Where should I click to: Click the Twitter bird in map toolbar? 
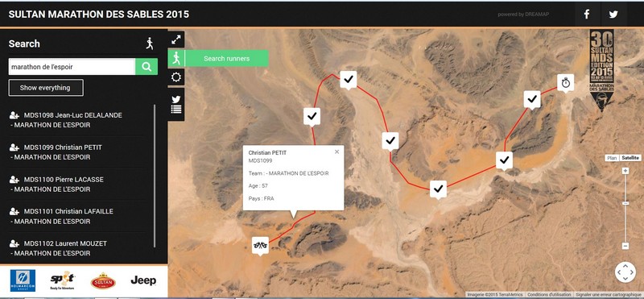pyautogui.click(x=176, y=99)
